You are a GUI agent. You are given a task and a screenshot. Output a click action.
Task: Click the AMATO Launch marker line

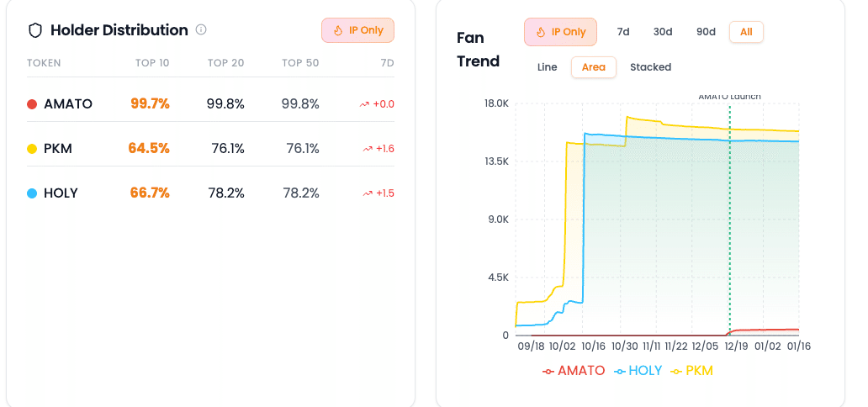[730, 219]
